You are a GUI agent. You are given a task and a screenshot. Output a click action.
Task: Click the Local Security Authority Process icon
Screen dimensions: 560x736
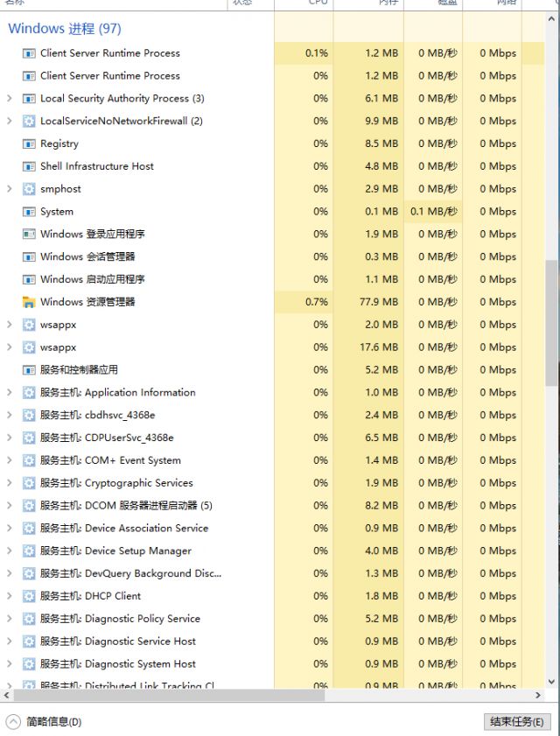29,99
